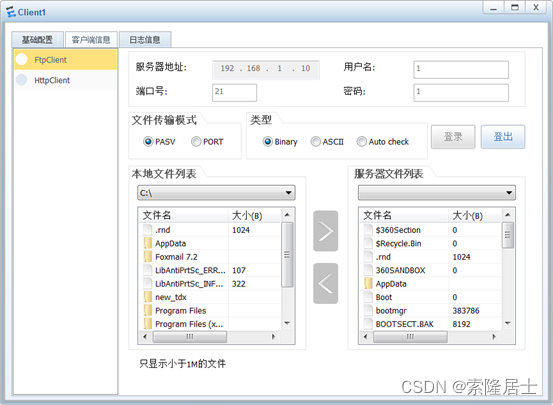Click local list scroll-up arrow
Screen dimensions: 553x405
click(x=287, y=214)
